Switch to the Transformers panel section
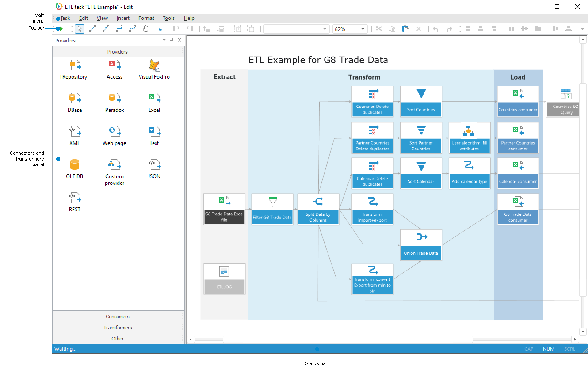The width and height of the screenshot is (588, 367). click(x=117, y=328)
